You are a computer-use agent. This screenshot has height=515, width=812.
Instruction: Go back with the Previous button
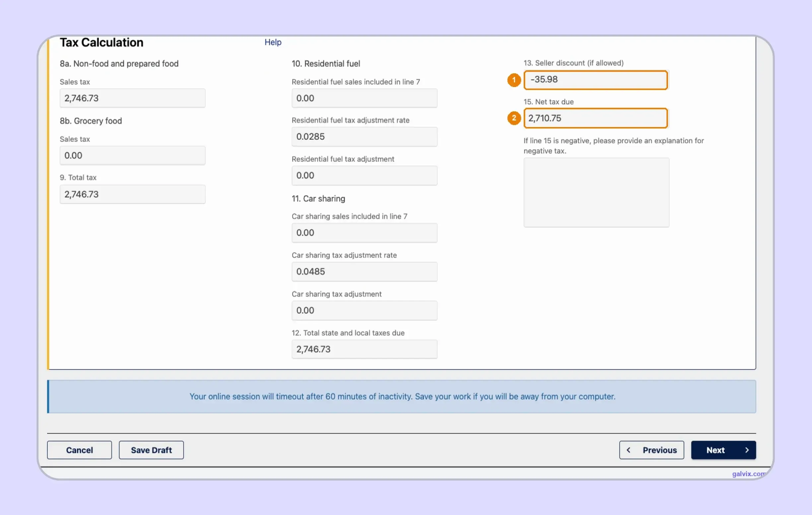click(x=651, y=450)
